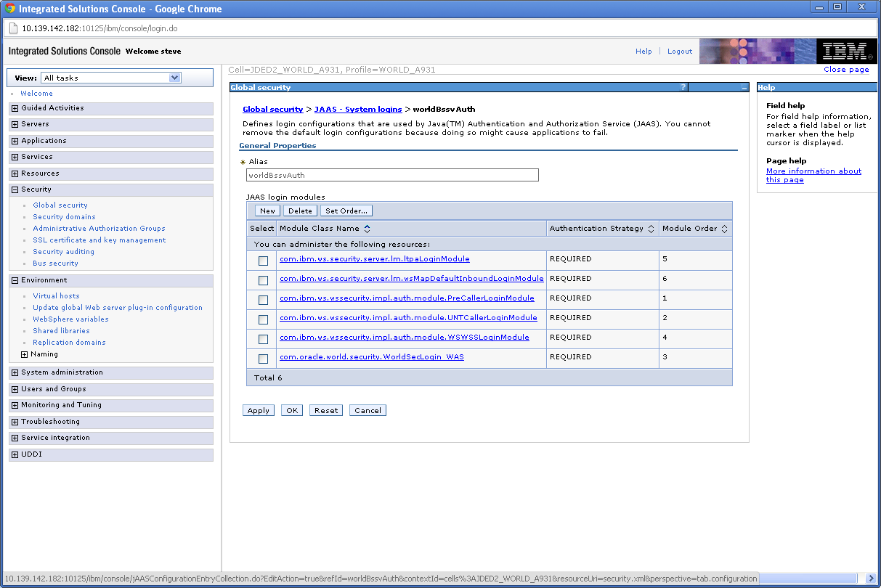The image size is (881, 588).
Task: Click the OK button
Action: point(292,410)
